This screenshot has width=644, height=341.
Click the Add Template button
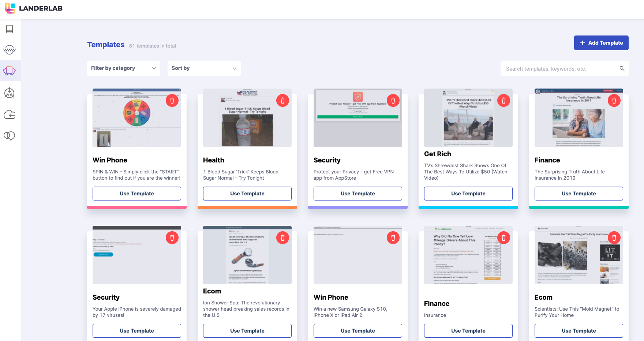click(601, 43)
